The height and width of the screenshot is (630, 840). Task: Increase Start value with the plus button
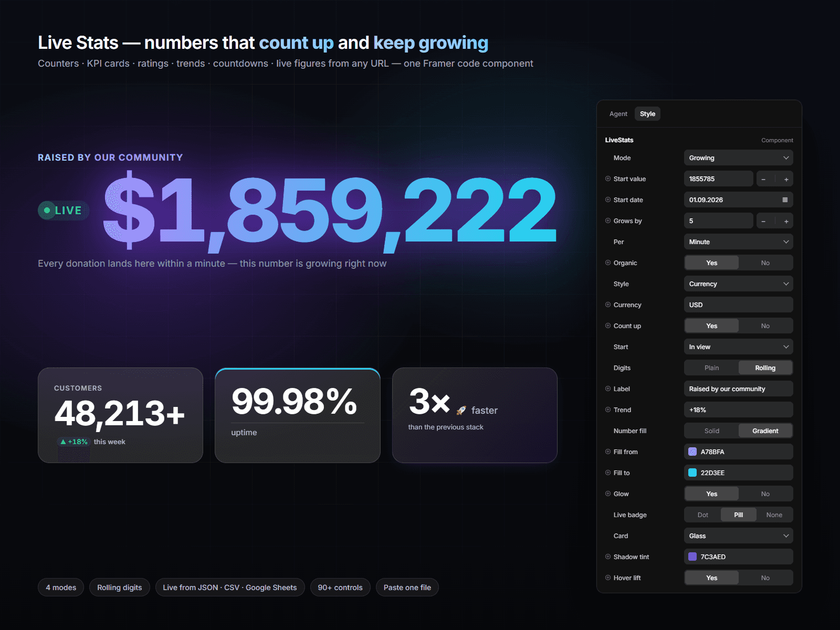click(786, 179)
